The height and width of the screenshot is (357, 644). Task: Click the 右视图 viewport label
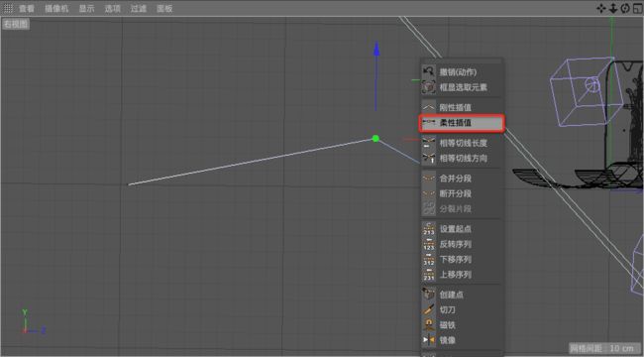pyautogui.click(x=16, y=24)
